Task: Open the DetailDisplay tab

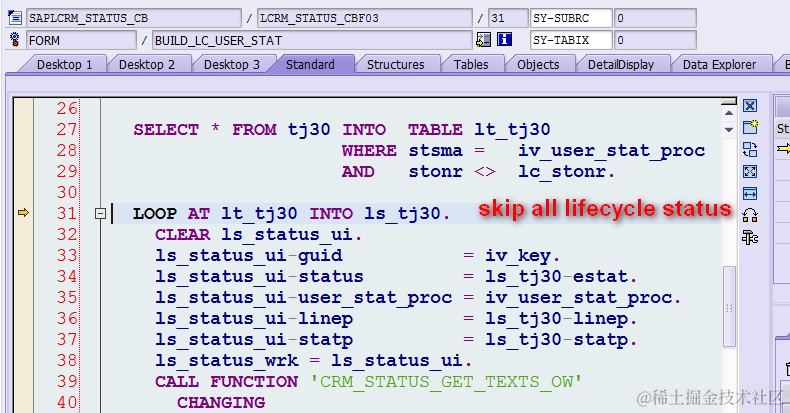Action: pos(621,64)
